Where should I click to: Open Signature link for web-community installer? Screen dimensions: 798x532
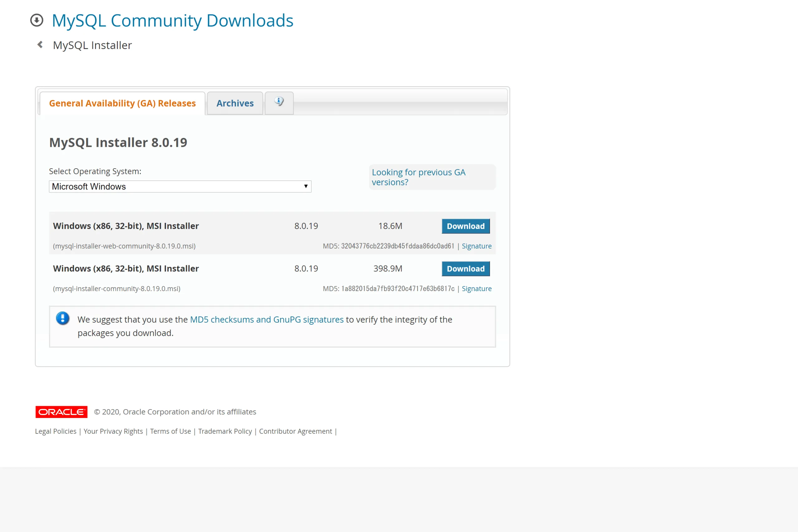(x=476, y=246)
